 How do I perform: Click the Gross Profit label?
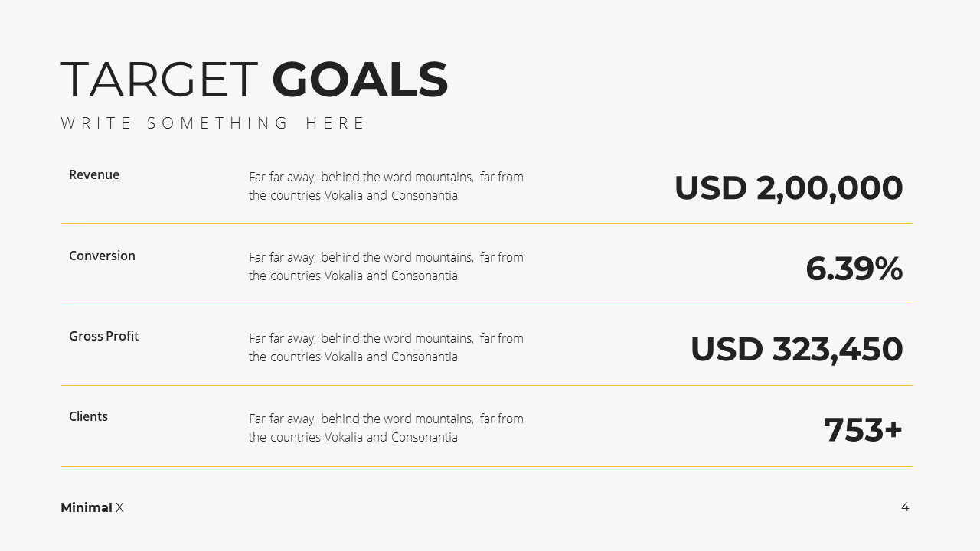pos(103,336)
